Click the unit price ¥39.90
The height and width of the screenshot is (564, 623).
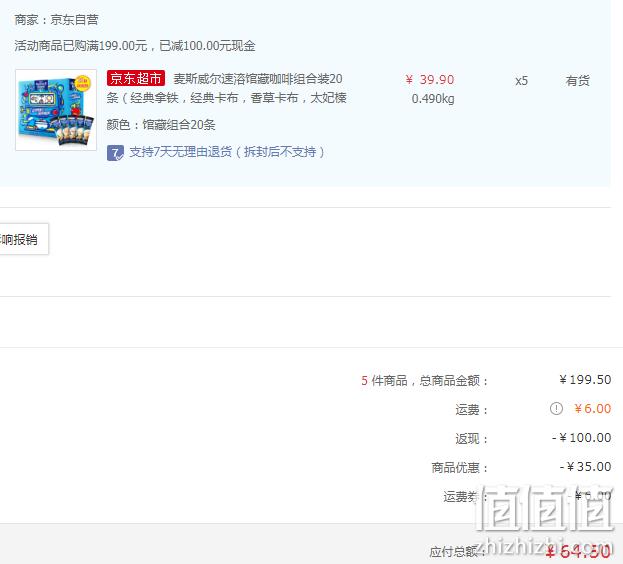pos(430,79)
